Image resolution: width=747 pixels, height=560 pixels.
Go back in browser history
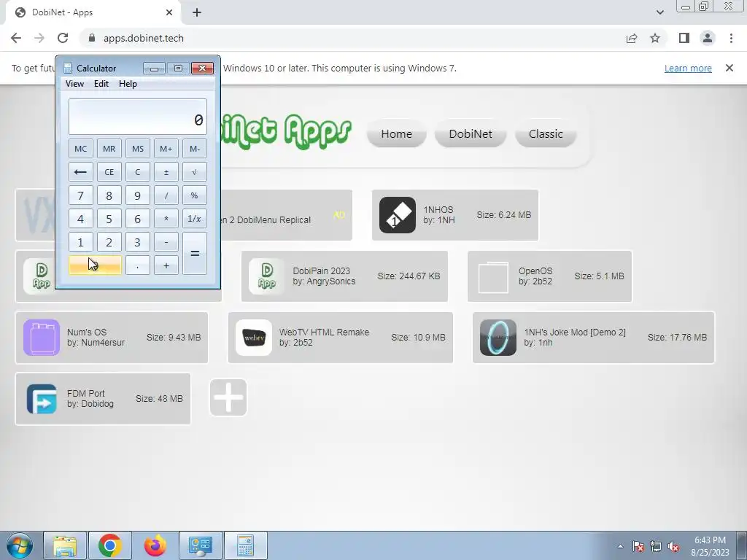(16, 38)
